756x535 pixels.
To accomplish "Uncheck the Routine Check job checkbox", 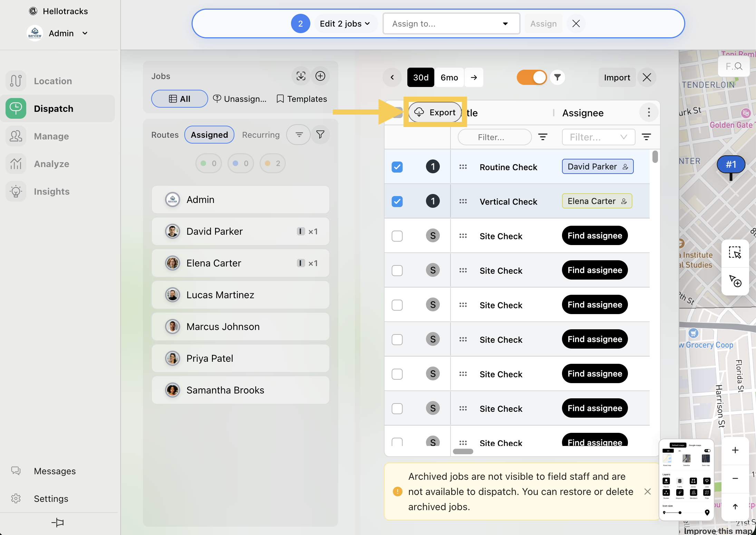I will coord(397,167).
